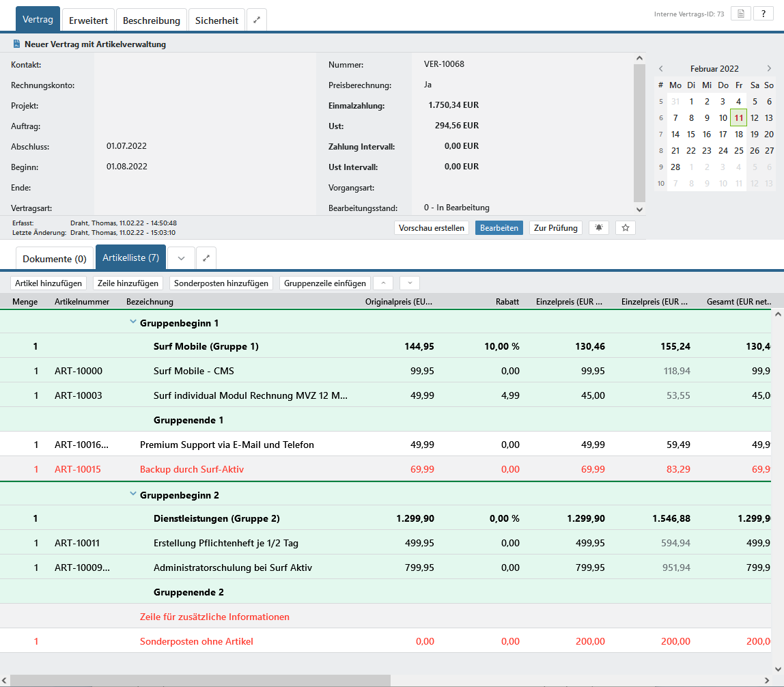Open the dropdown tab next to Artikelliste
This screenshot has height=687, width=784.
point(181,258)
